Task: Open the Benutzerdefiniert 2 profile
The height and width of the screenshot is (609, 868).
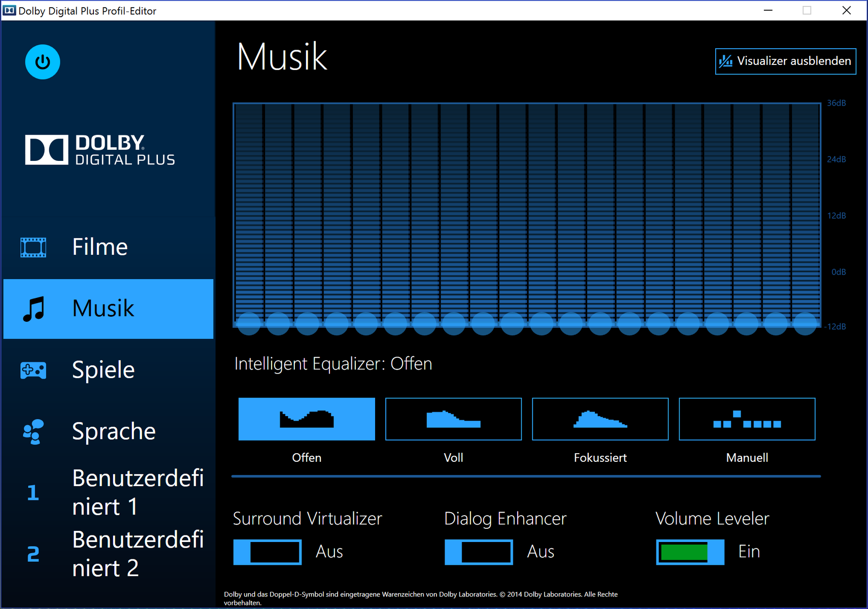Action: [137, 554]
